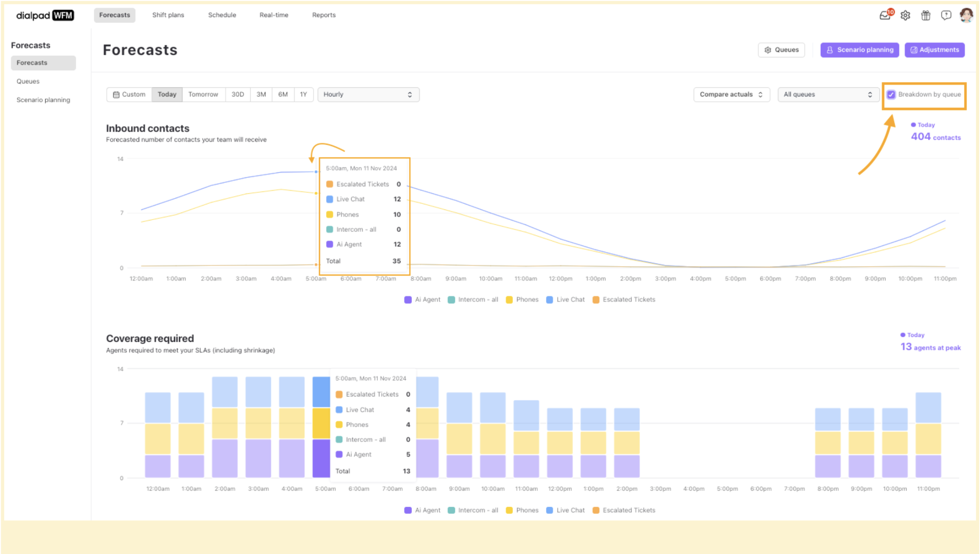Uncheck the Breakdown by queue checkbox

[x=891, y=95]
